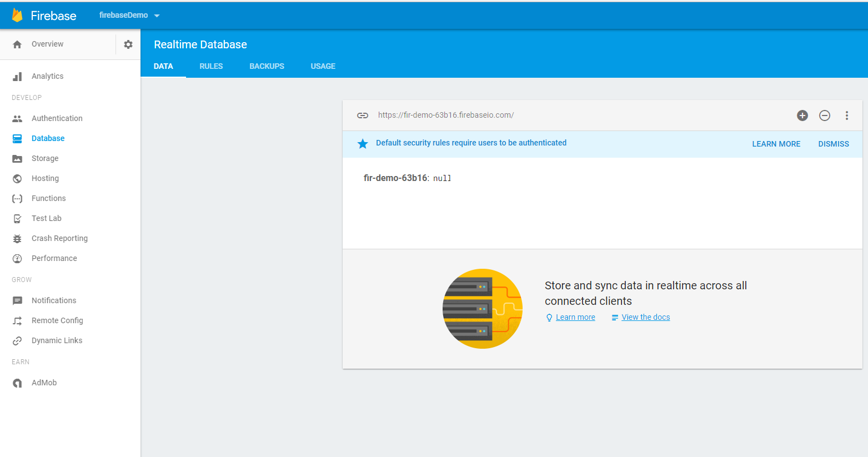Image resolution: width=868 pixels, height=457 pixels.
Task: Click LEARN MORE in security banner
Action: [776, 144]
